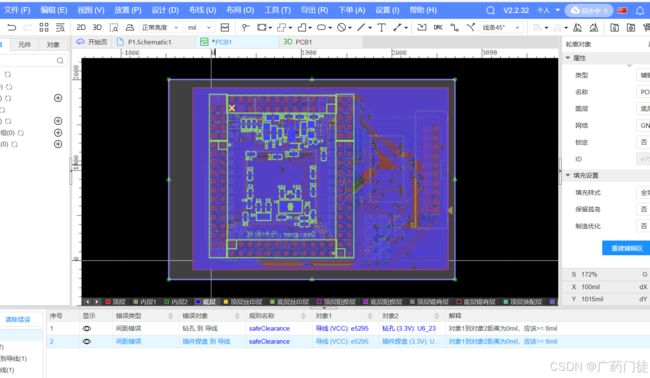The height and width of the screenshot is (378, 650).
Task: Switch to 3D view in toolbar
Action: (x=97, y=27)
